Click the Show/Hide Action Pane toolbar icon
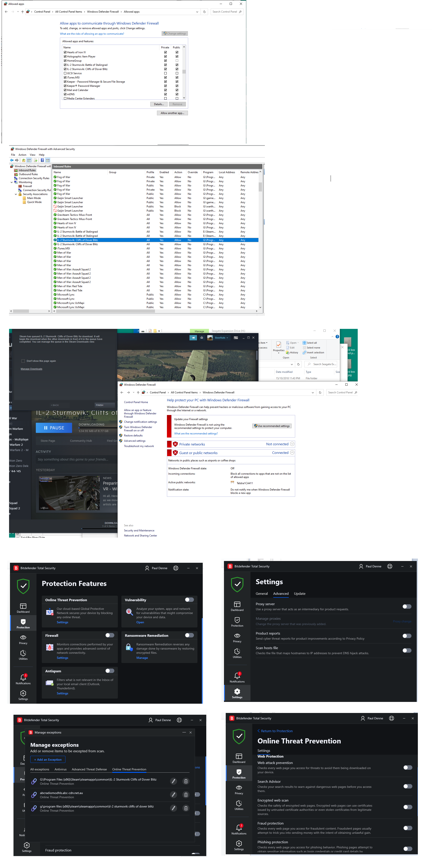This screenshot has height=868, width=432. pyautogui.click(x=48, y=160)
